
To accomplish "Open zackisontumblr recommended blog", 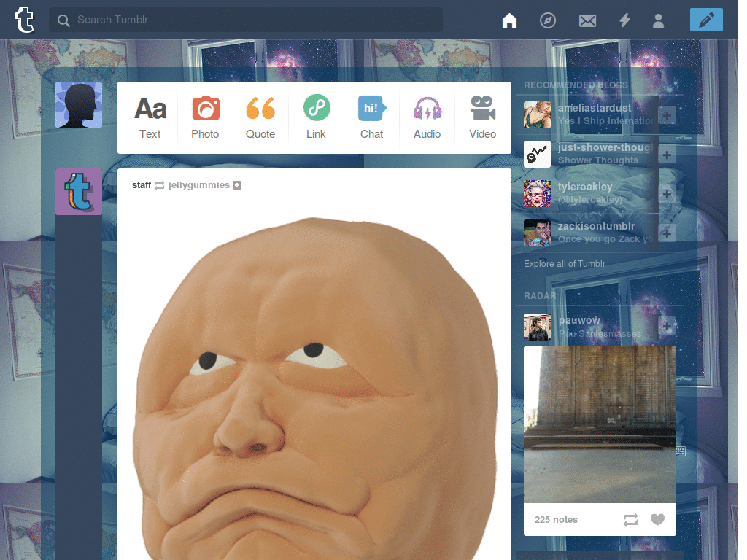I will pos(597,226).
